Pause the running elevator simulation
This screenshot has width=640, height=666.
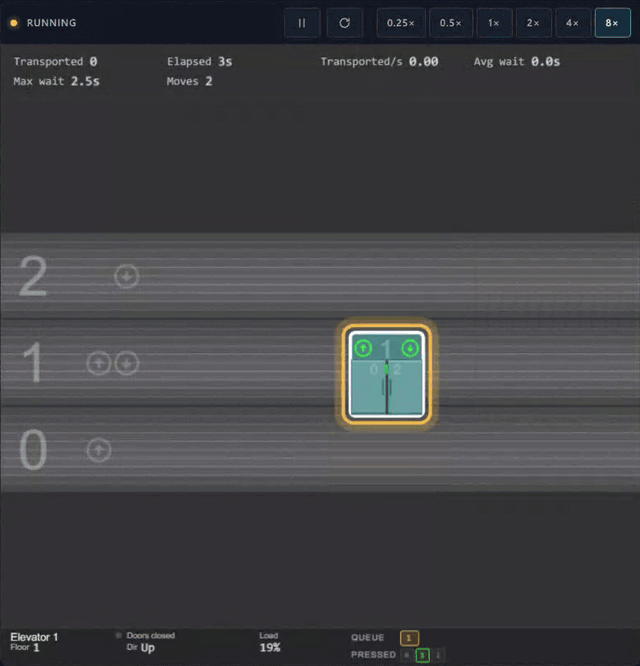302,23
